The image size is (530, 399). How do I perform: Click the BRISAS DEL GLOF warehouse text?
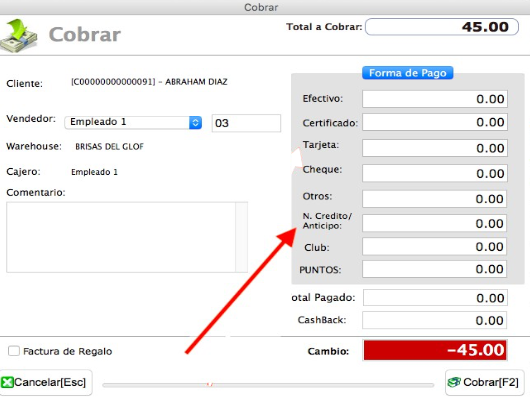click(x=109, y=146)
